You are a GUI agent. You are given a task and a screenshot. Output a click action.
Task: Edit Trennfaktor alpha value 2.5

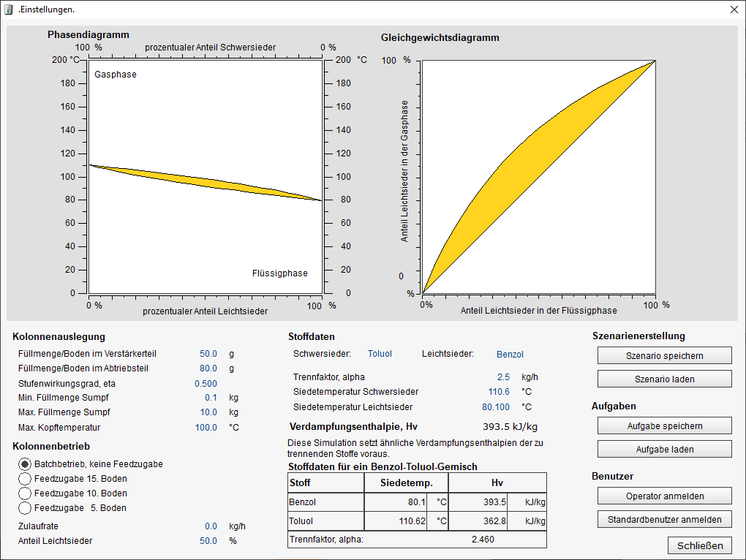point(503,377)
